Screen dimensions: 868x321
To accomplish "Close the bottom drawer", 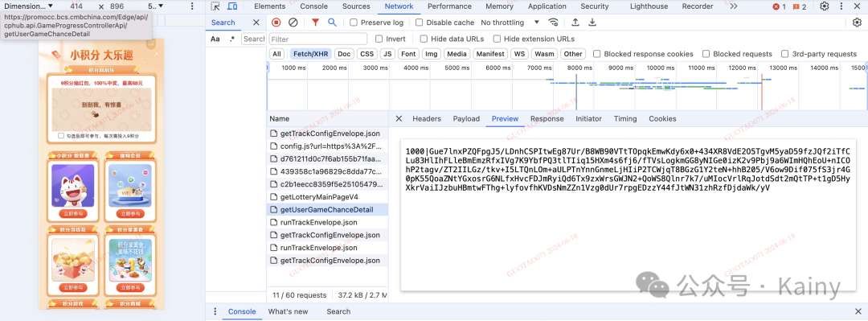I will click(858, 311).
